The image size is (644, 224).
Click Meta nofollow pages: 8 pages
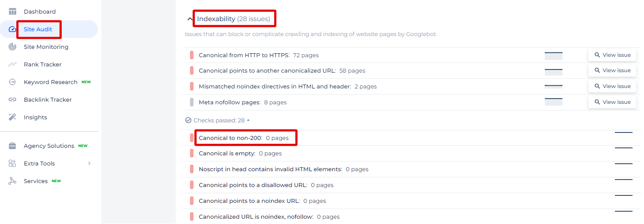(x=243, y=102)
